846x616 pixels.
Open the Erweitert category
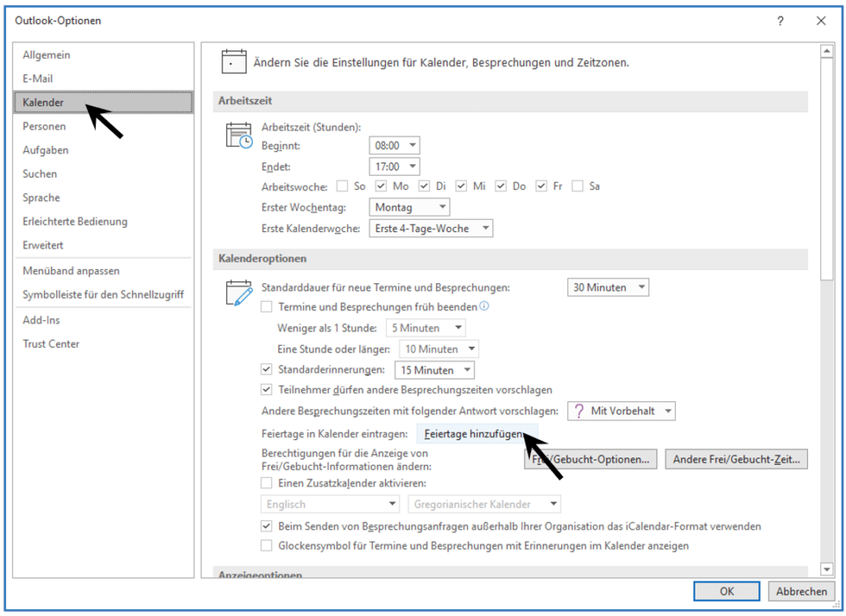(103, 245)
